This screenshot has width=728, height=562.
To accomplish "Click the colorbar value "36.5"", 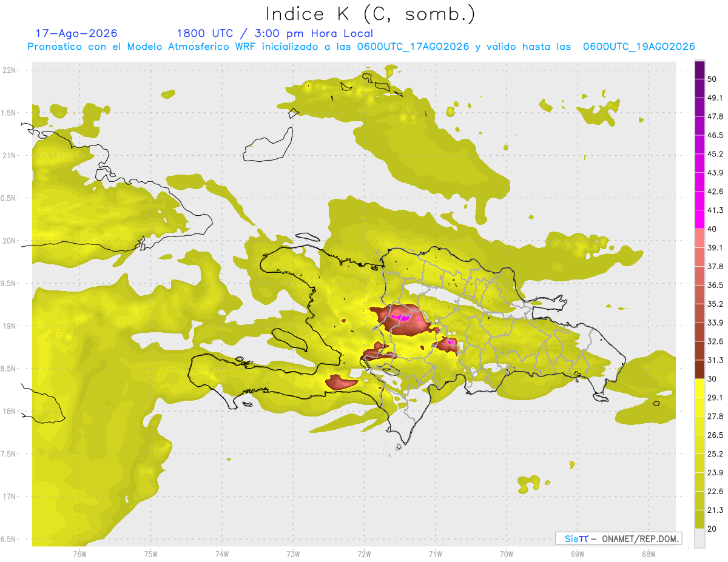I will pos(715,285).
